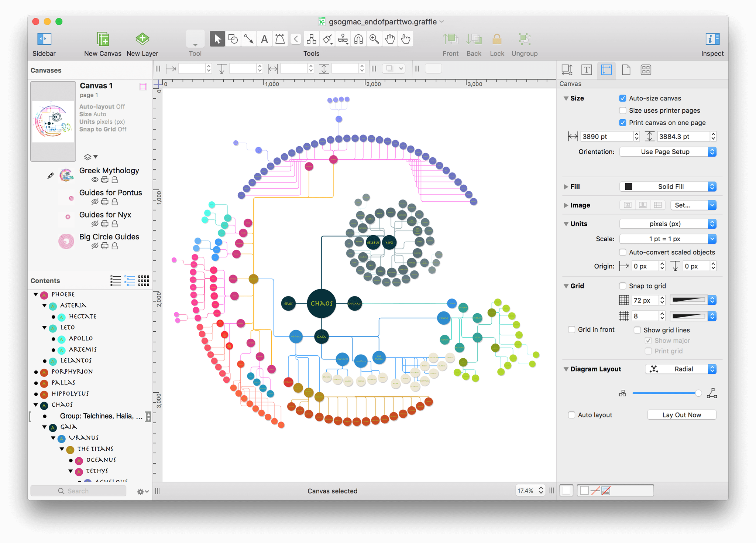Collapse the GAIA tree item

[45, 427]
